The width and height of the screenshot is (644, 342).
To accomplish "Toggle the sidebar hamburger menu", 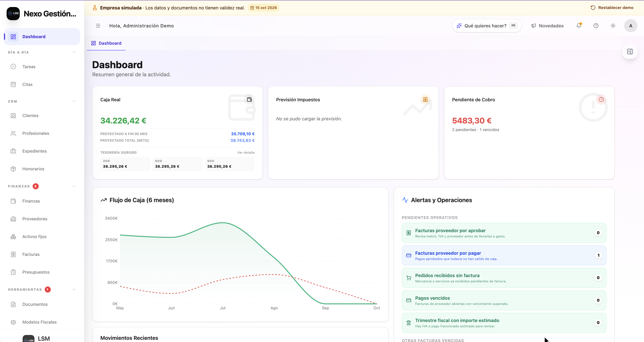I will click(98, 26).
